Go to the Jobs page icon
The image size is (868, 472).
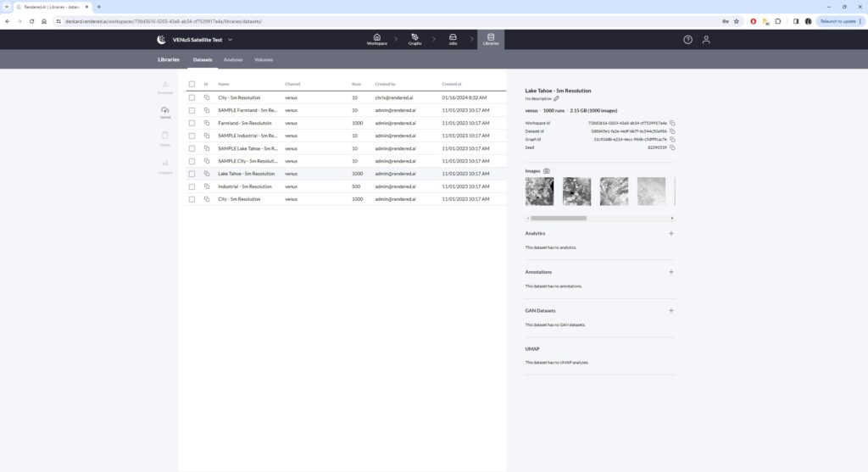point(453,39)
